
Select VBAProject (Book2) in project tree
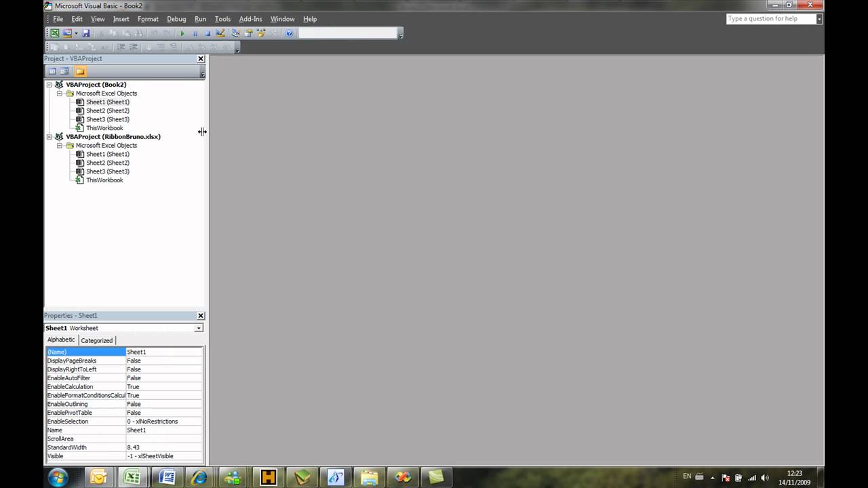[x=96, y=85]
